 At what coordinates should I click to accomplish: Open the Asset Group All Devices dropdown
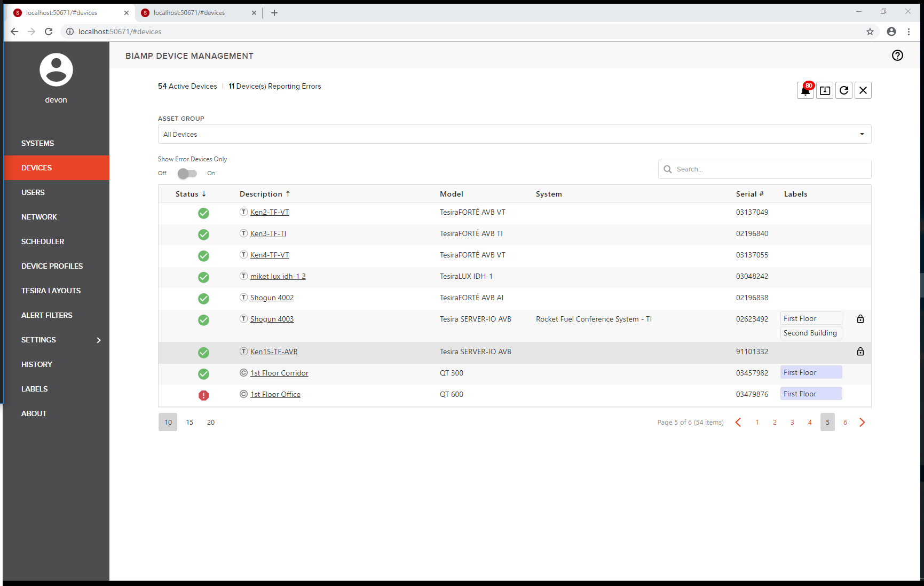pyautogui.click(x=515, y=134)
